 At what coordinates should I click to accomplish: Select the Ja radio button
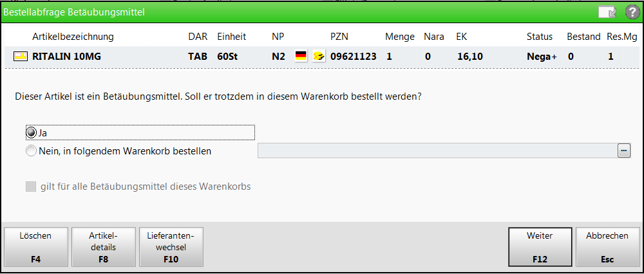[31, 133]
